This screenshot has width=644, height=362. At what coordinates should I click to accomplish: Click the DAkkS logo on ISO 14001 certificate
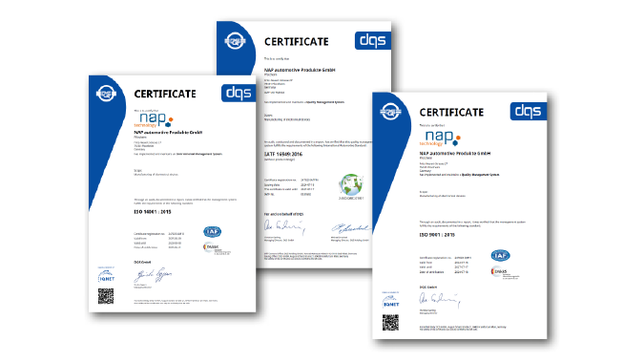tap(217, 248)
